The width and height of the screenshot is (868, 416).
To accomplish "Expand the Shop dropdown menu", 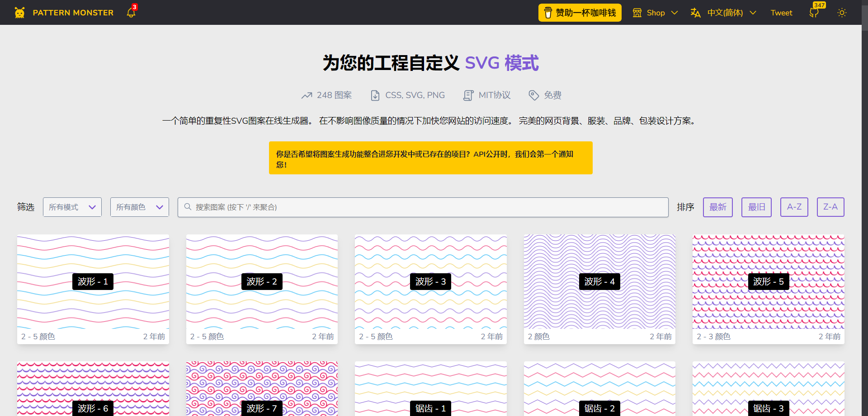I will click(x=656, y=13).
